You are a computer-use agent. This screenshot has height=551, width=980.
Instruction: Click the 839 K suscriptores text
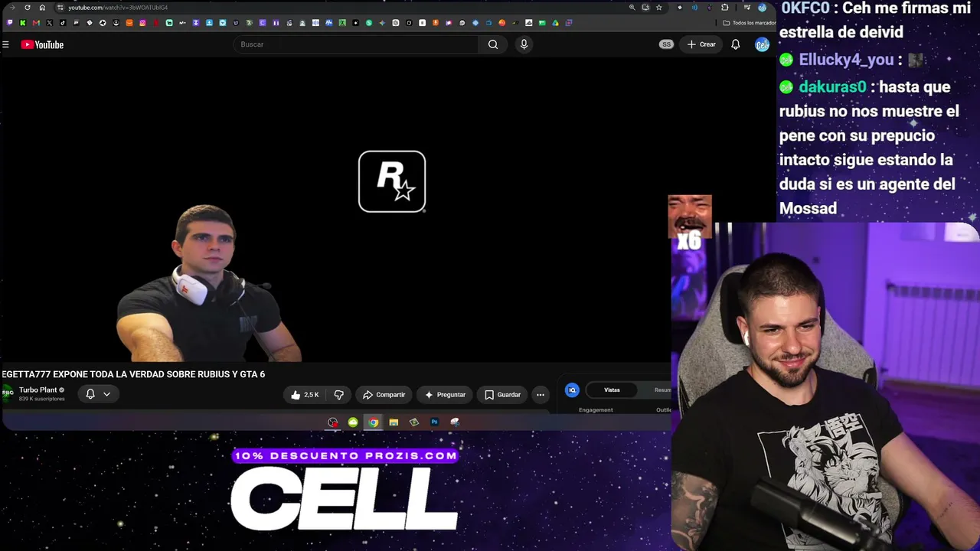click(42, 399)
